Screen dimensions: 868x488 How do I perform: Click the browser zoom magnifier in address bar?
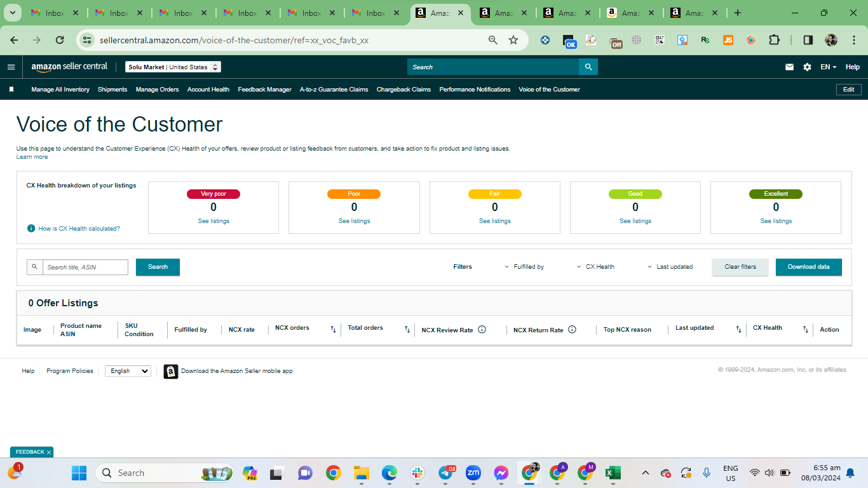[x=493, y=40]
